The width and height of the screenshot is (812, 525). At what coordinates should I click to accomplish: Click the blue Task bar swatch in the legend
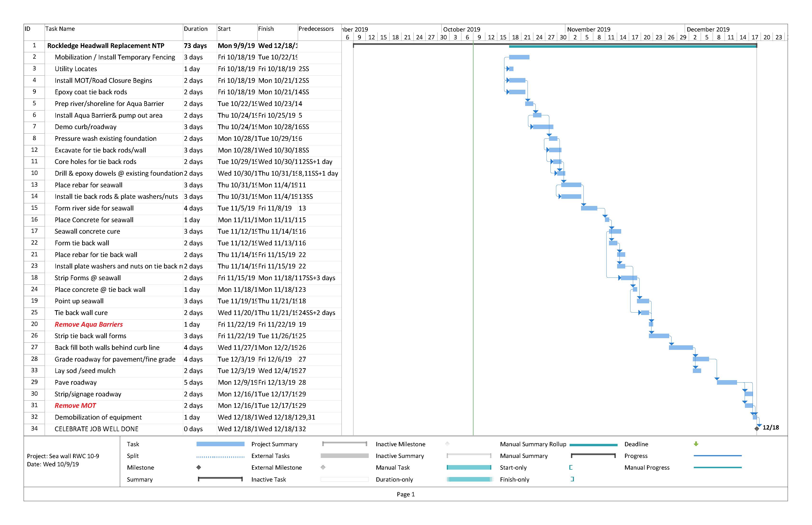click(220, 444)
